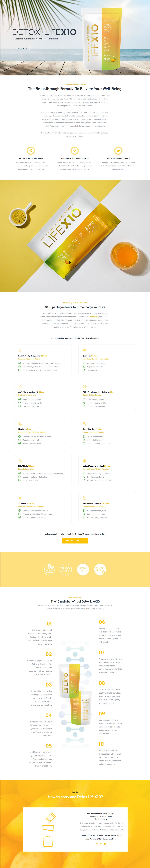The image size is (150, 868).
Task: Click the Quercetin ingredient icon
Action: tap(84, 350)
